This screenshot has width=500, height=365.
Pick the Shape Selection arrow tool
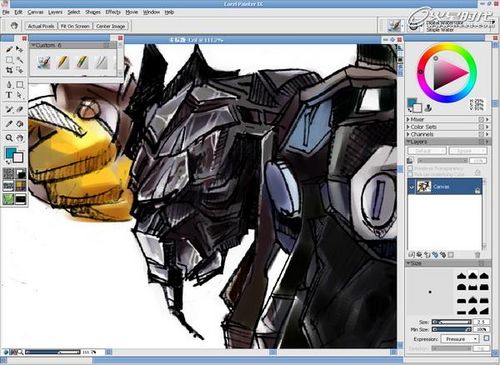[20, 95]
